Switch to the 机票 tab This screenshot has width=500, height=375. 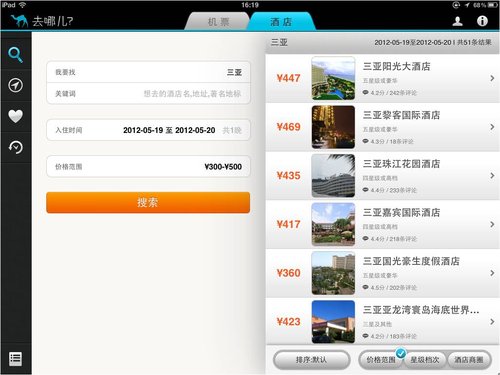click(x=218, y=22)
